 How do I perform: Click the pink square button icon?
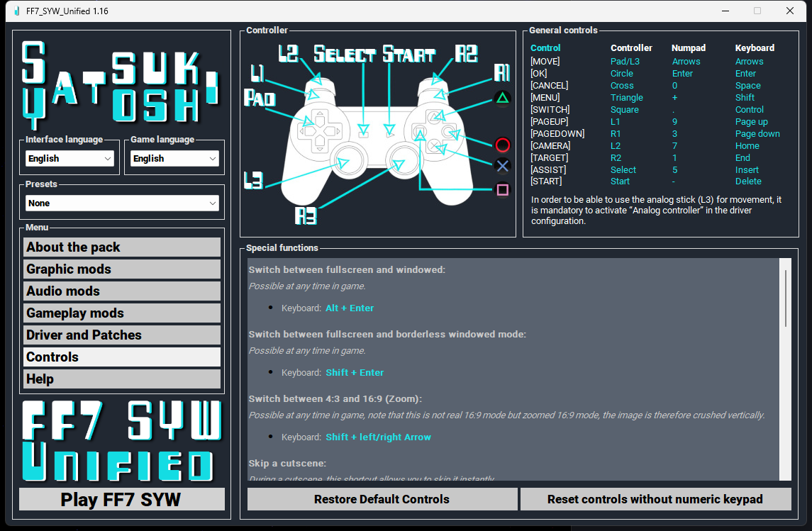[502, 190]
